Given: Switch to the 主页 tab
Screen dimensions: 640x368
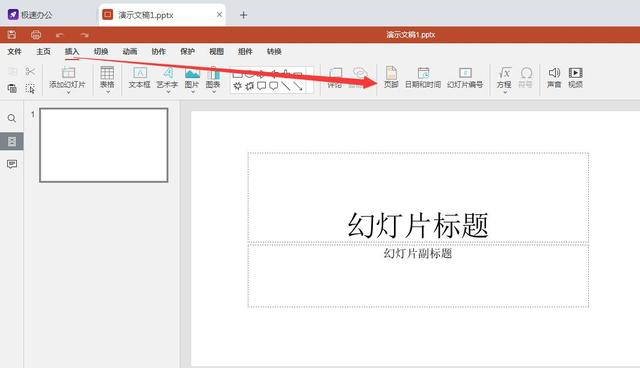Looking at the screenshot, I should coord(43,51).
